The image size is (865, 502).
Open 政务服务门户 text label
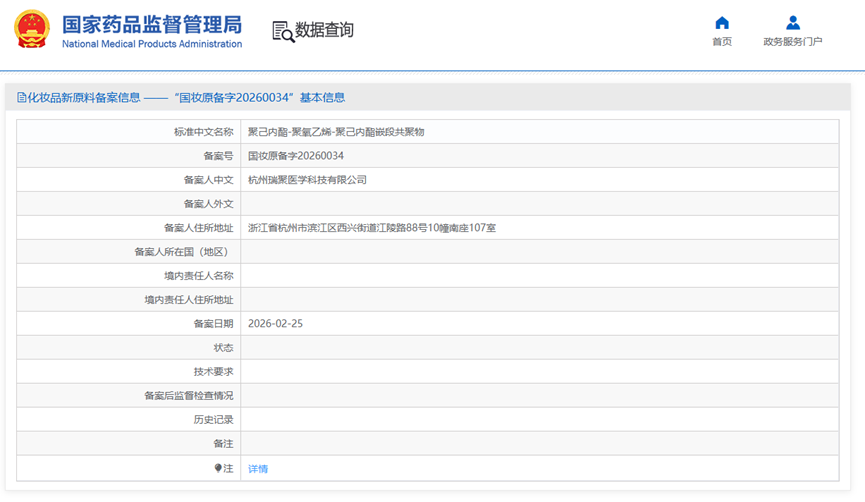coord(792,42)
